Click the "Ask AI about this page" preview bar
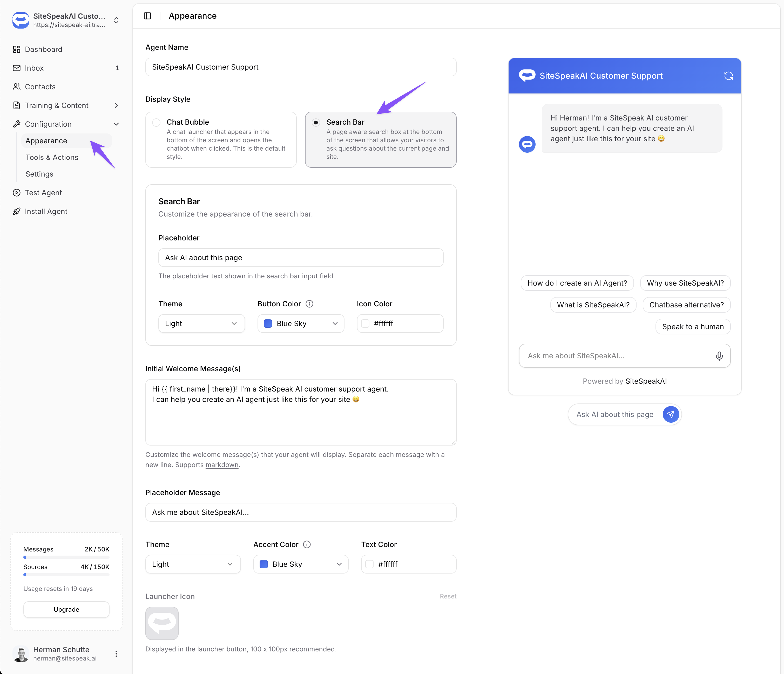Screen dimensions: 784x674 click(624, 414)
